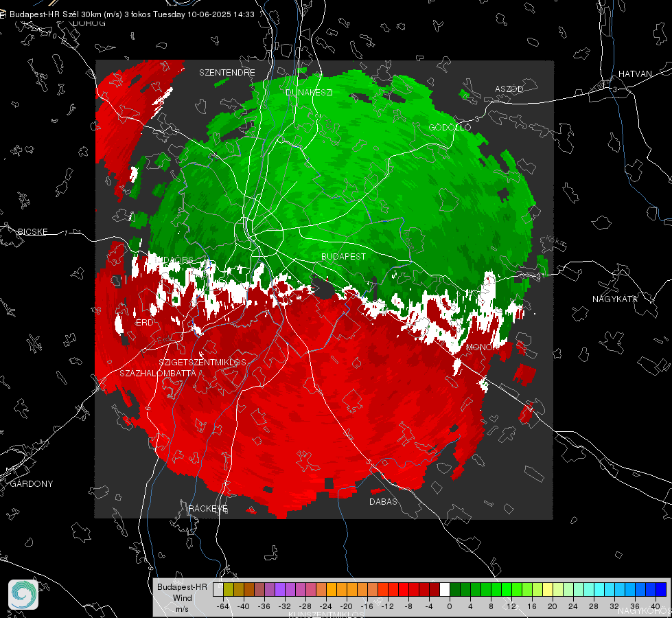Click the 32 value on the legend scale

614,606
